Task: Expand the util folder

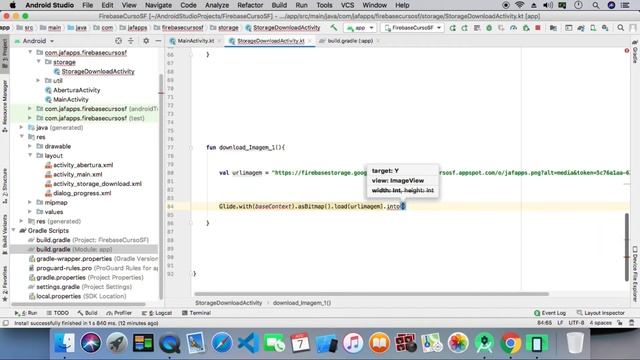Action: [x=39, y=80]
